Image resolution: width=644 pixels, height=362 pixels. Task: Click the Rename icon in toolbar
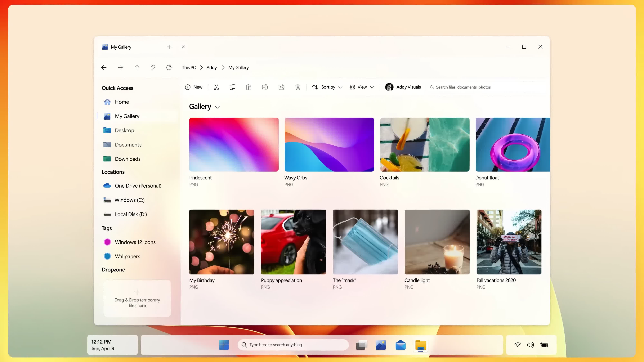265,87
